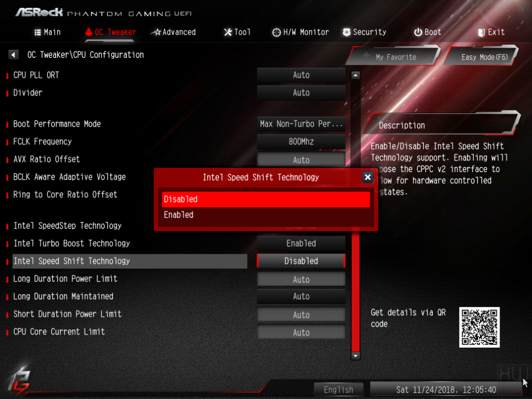Close the Intel Speed Shift Technology popup

[x=367, y=177]
